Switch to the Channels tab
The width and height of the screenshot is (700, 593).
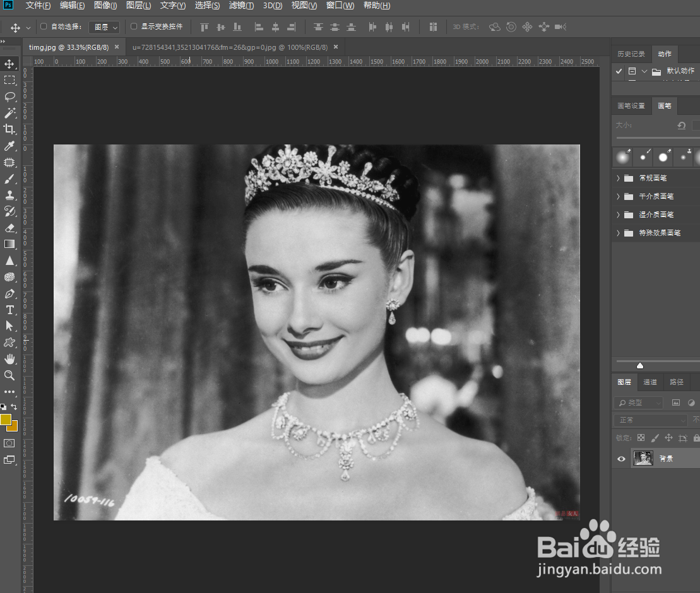coord(650,382)
